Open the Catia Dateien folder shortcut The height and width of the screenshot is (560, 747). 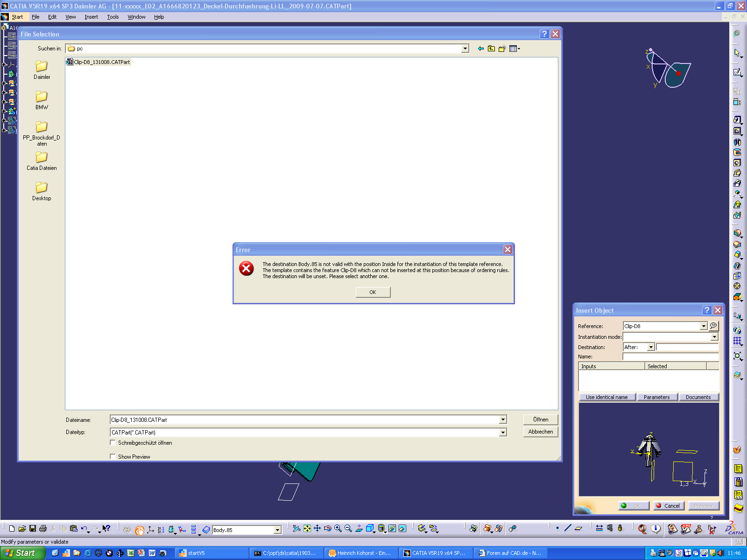[x=42, y=161]
